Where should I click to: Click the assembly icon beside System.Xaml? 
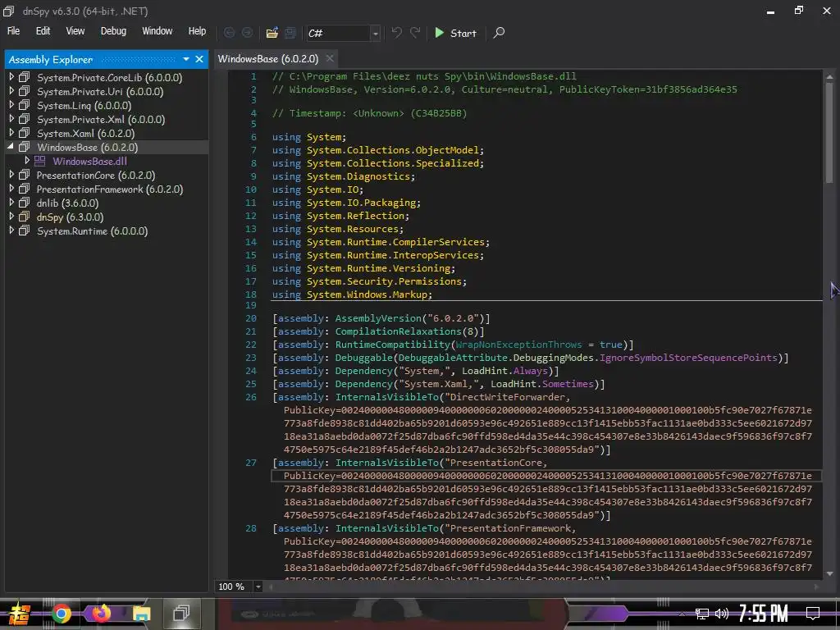click(x=24, y=133)
